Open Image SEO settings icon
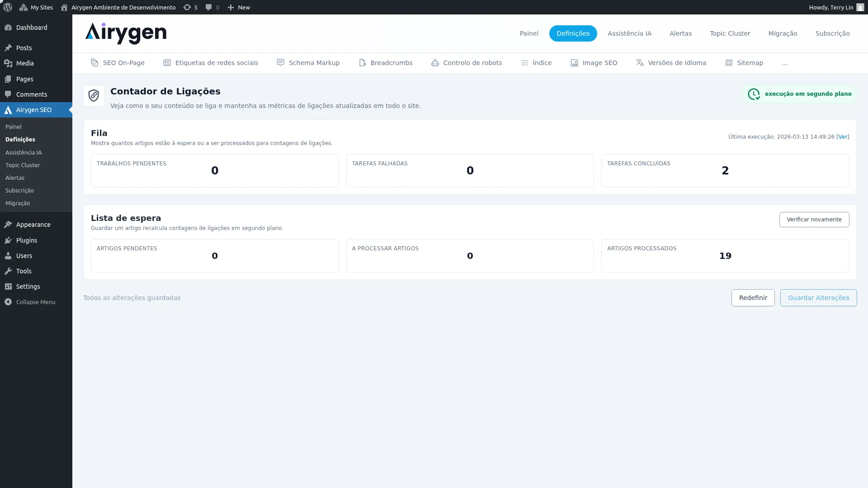868x488 pixels. click(x=574, y=63)
